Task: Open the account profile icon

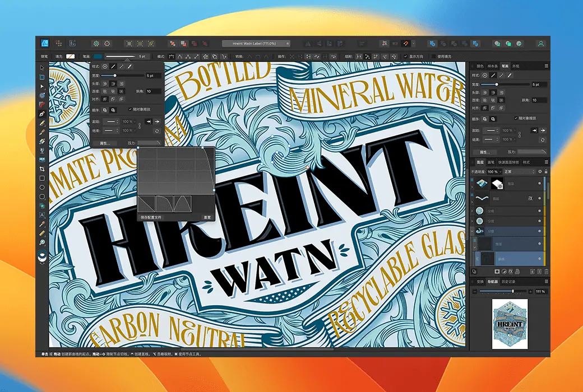Action: pos(541,44)
